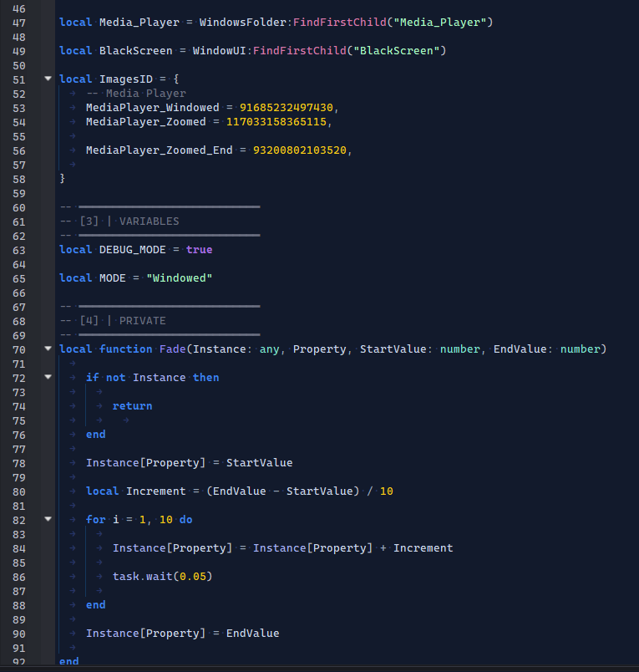Click the 'return' keyword on line 74

click(x=132, y=406)
